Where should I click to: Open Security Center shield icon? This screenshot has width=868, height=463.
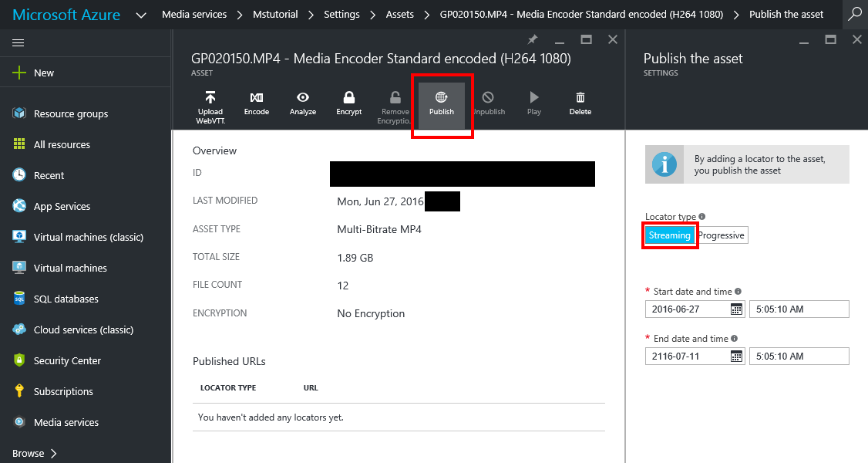point(19,360)
